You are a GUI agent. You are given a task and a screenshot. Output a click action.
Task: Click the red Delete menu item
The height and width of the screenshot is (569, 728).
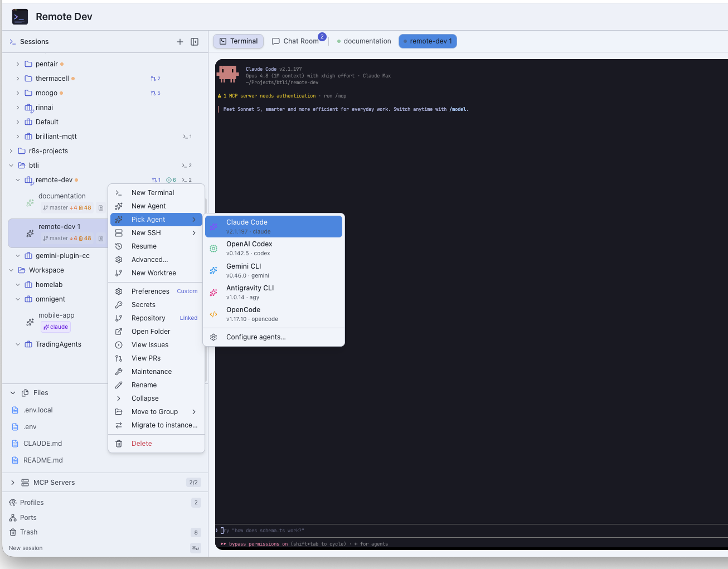coord(156,444)
